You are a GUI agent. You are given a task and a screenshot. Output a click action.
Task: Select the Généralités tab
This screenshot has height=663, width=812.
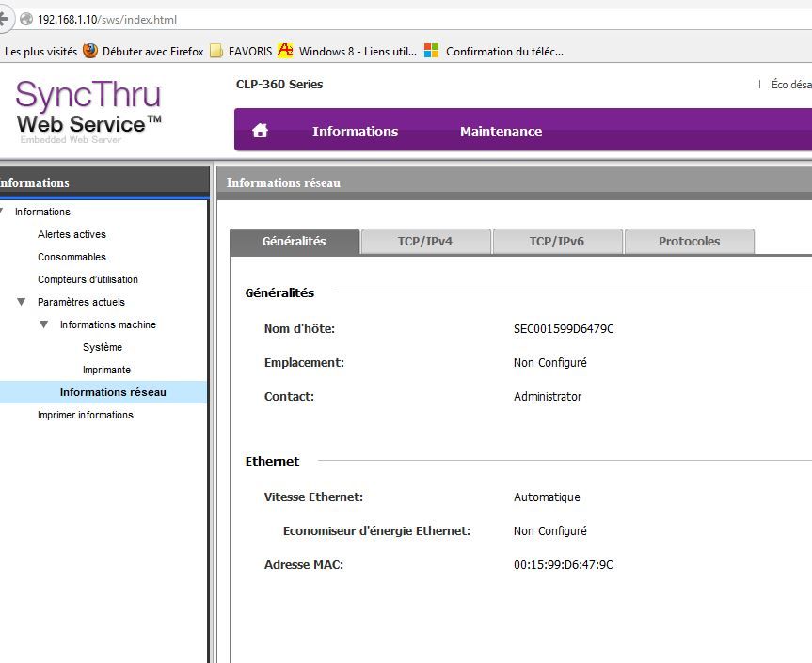[294, 242]
